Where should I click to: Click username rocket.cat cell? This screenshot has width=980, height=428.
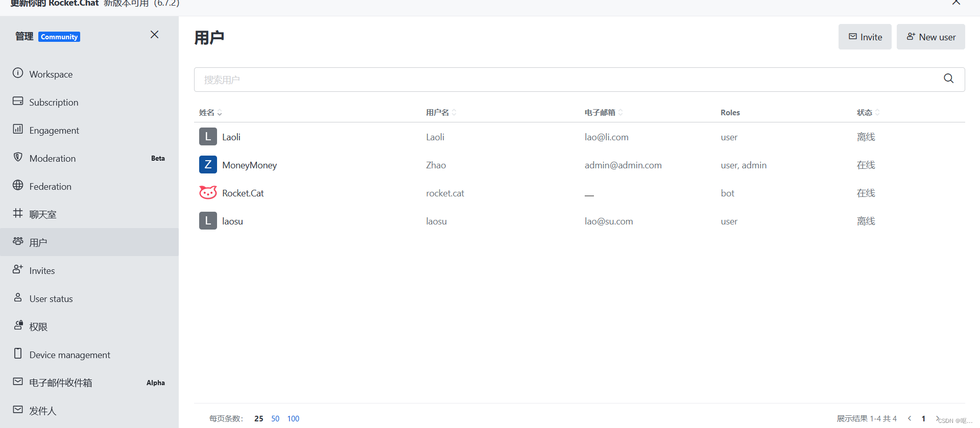point(445,193)
